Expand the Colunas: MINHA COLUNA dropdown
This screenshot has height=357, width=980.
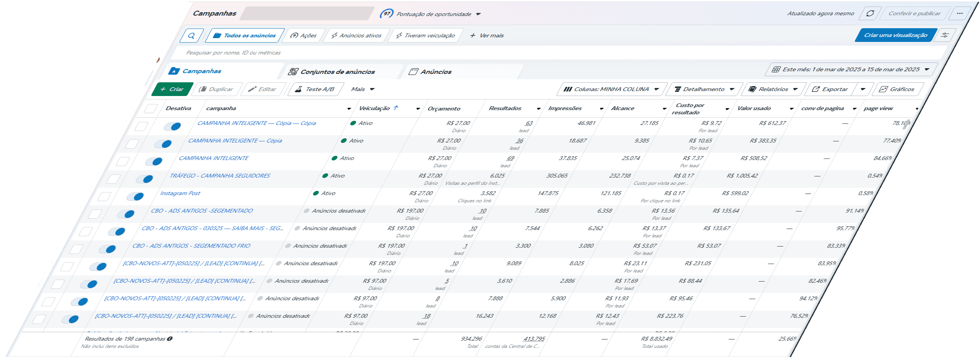611,89
